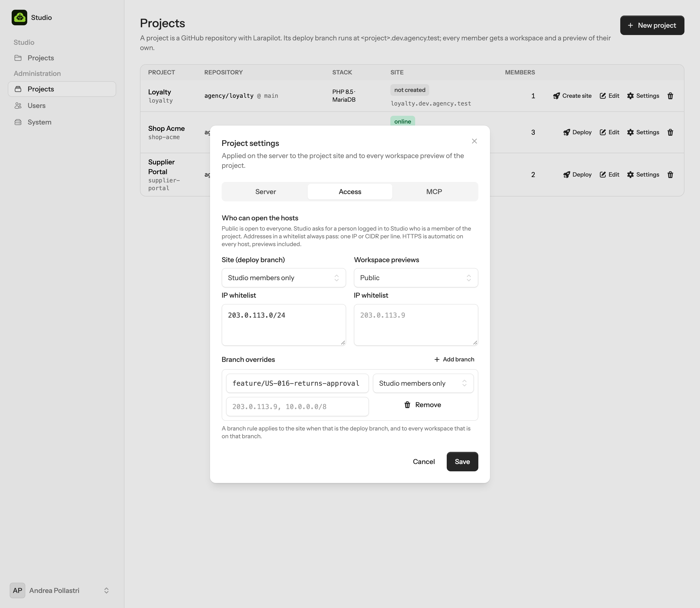Open Settings for Supplier Portal

[643, 174]
